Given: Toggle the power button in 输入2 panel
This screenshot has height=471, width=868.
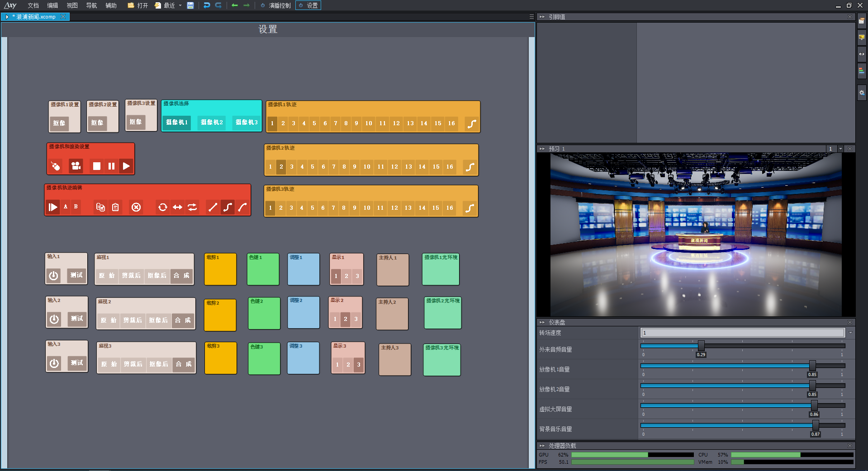Looking at the screenshot, I should 54,319.
